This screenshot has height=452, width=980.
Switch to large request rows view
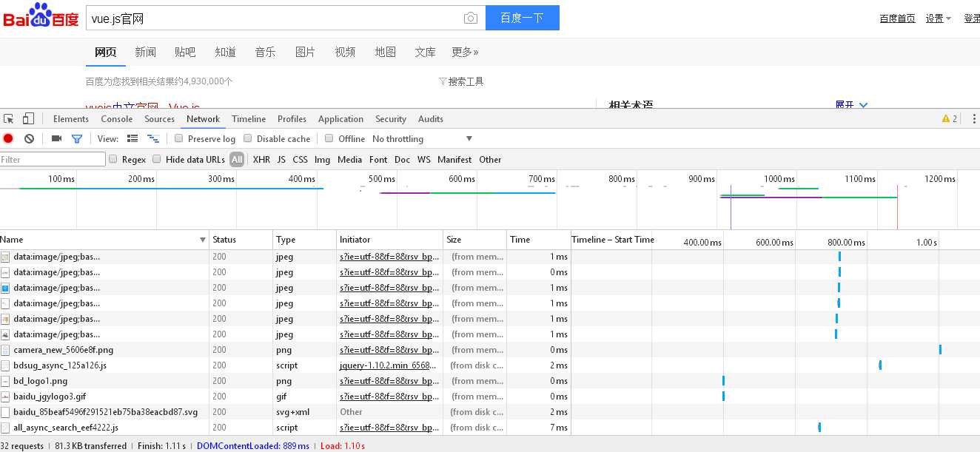[132, 138]
